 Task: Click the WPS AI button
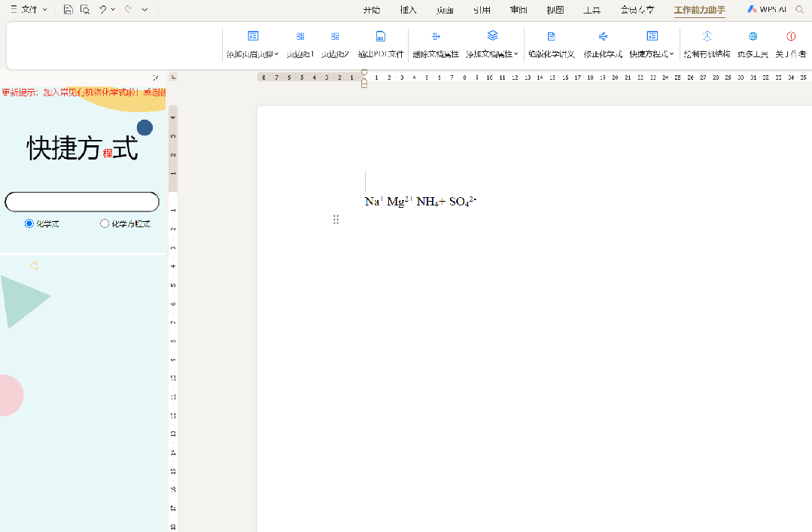(768, 10)
